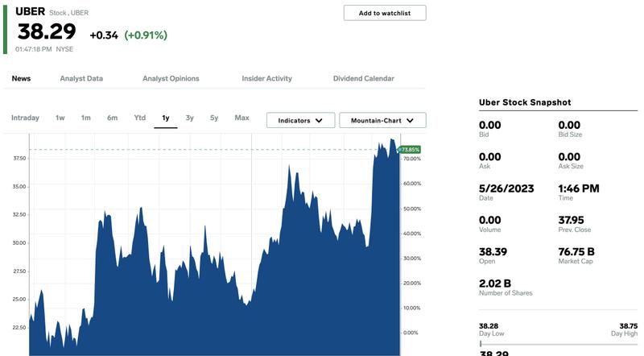Click the Uber Stock Snapshot heading
This screenshot has width=644, height=356.
(x=525, y=102)
